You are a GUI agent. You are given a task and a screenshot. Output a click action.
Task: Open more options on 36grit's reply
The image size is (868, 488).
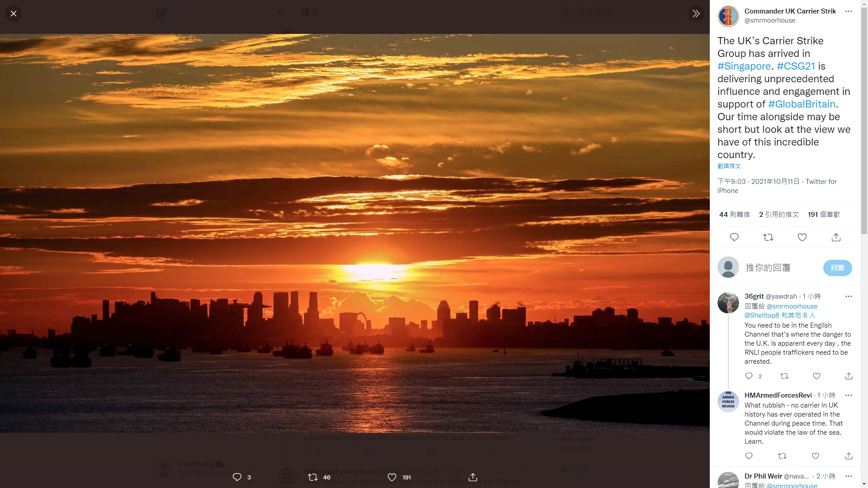coord(849,296)
